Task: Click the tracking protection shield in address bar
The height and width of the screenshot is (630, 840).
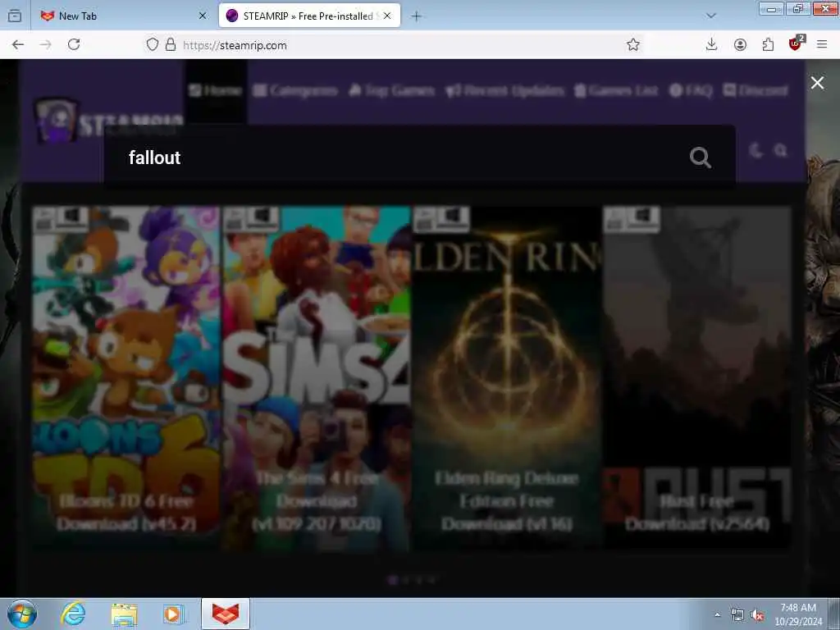Action: pyautogui.click(x=152, y=44)
